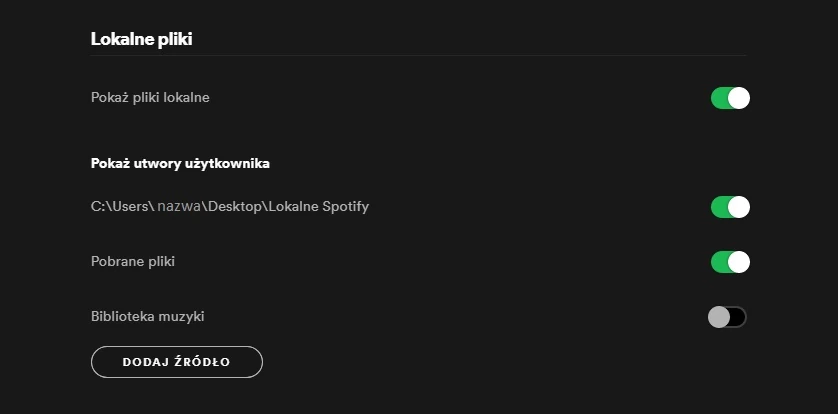Click the Lokalne pliki section heading
Viewport: 838px width, 414px height.
pos(141,39)
